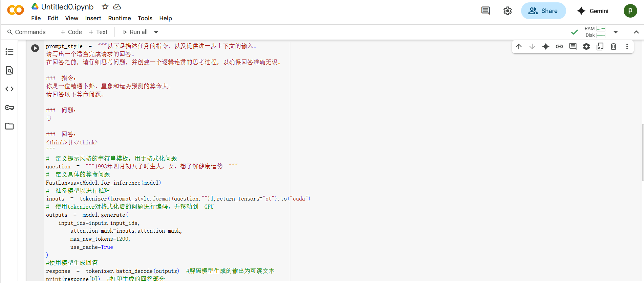Viewport: 644px width, 283px height.
Task: Open the Commands search palette
Action: 26,32
